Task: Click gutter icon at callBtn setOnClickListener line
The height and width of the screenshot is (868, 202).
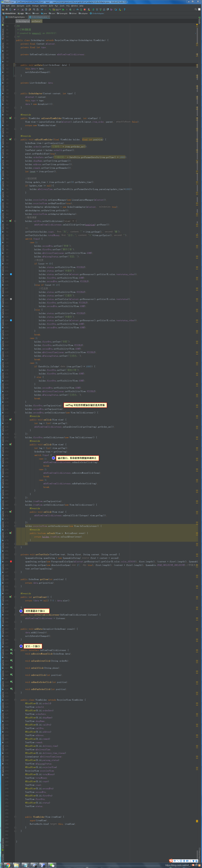Action: (11, 221)
